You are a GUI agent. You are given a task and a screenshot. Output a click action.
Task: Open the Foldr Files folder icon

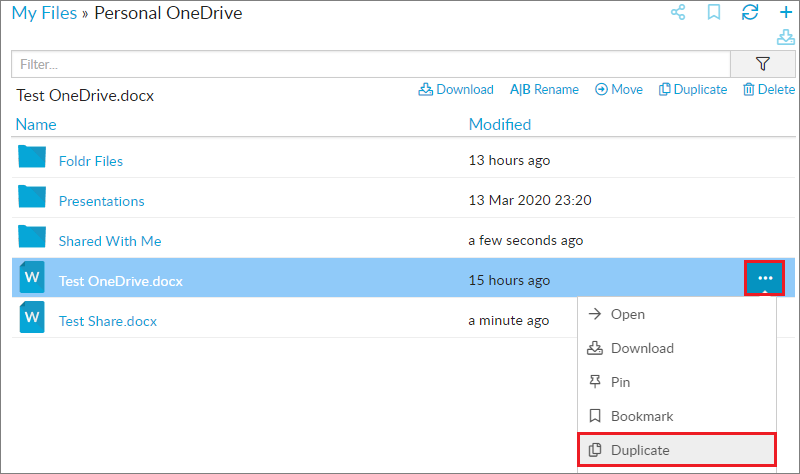click(x=32, y=157)
